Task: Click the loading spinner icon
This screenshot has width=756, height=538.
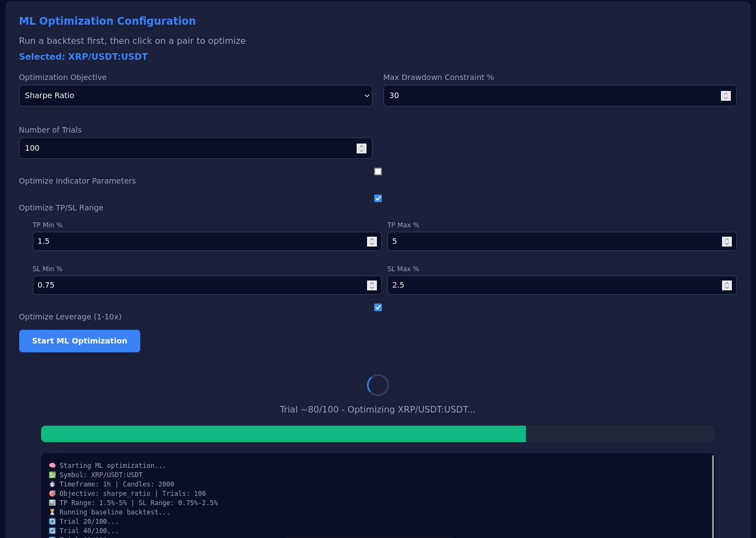Action: pyautogui.click(x=378, y=385)
